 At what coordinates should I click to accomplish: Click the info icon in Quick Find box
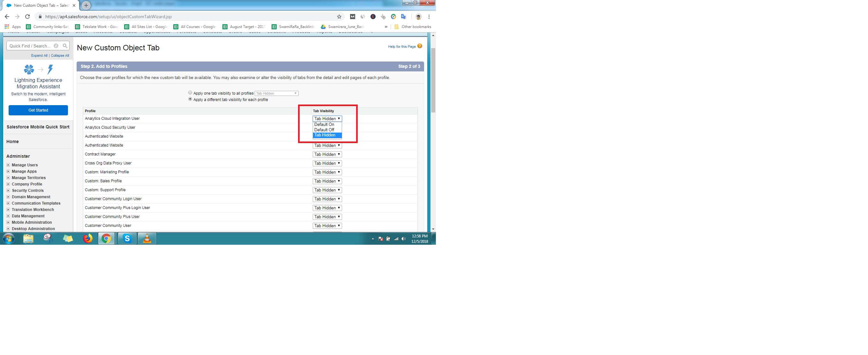(56, 46)
